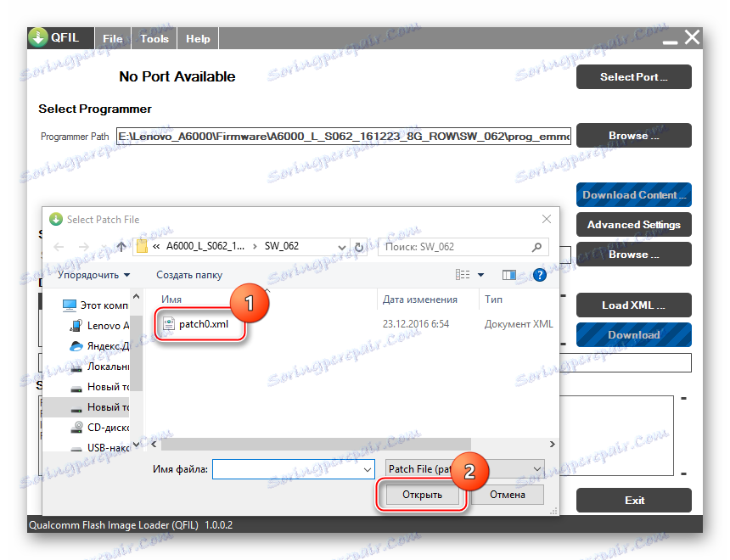Refresh the SW_062 folder view
Image resolution: width=730 pixels, height=560 pixels.
[x=359, y=247]
